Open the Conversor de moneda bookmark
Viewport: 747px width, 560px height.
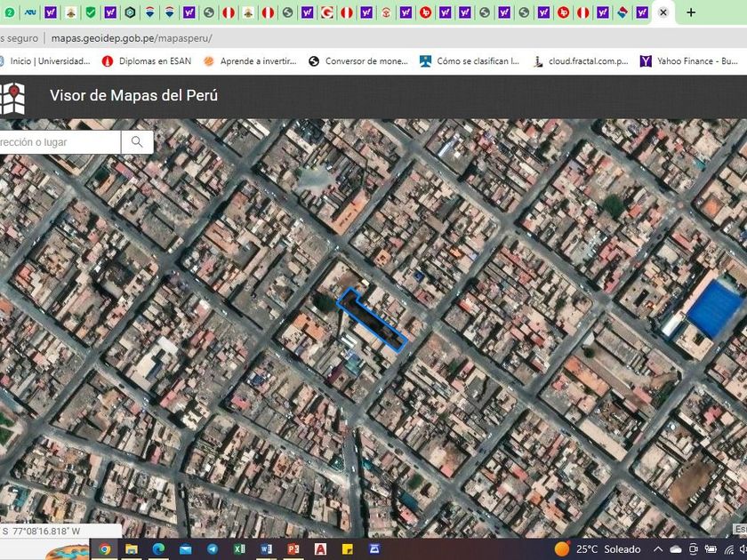[358, 61]
